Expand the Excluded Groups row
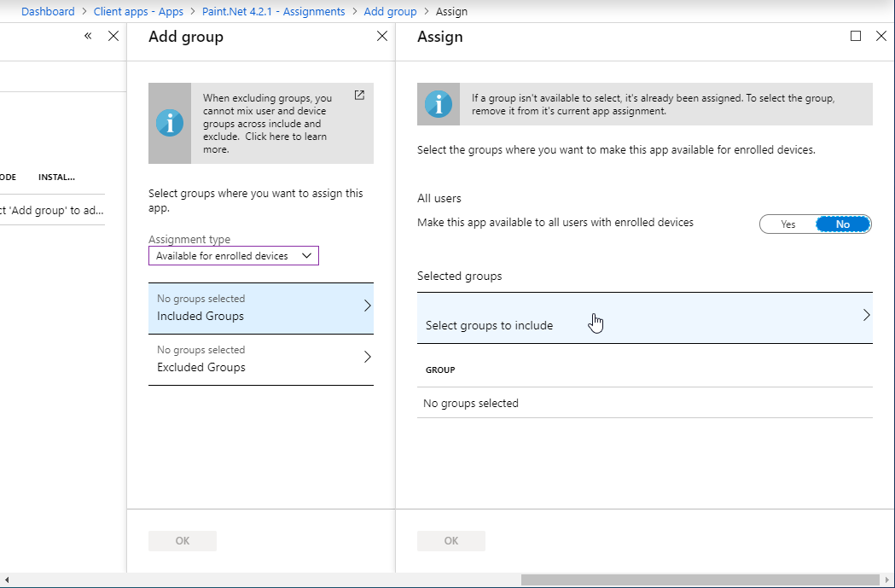Viewport: 895px width, 588px height. 260,358
